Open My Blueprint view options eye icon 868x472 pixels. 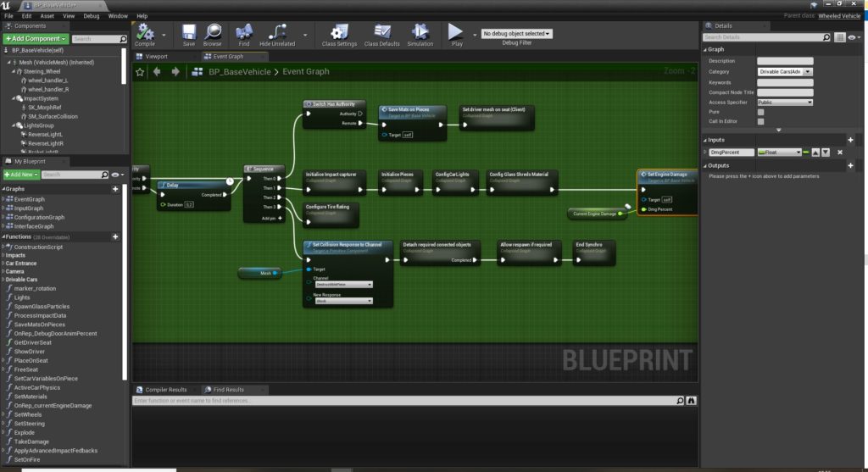pyautogui.click(x=117, y=175)
